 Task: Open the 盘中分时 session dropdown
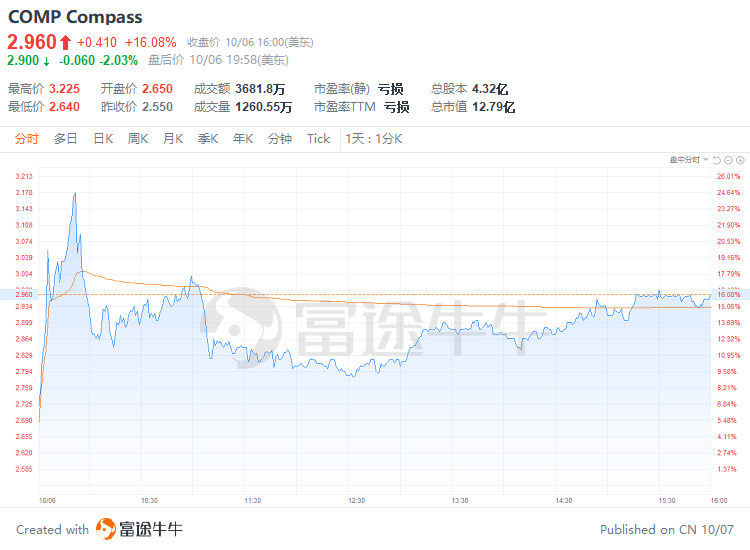[x=689, y=160]
